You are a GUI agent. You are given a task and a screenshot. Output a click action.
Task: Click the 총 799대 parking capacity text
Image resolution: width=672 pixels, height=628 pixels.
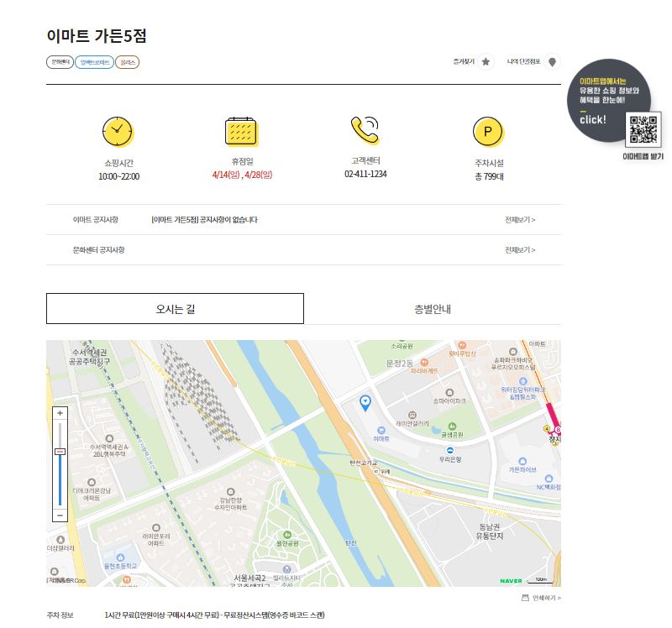pyautogui.click(x=489, y=176)
